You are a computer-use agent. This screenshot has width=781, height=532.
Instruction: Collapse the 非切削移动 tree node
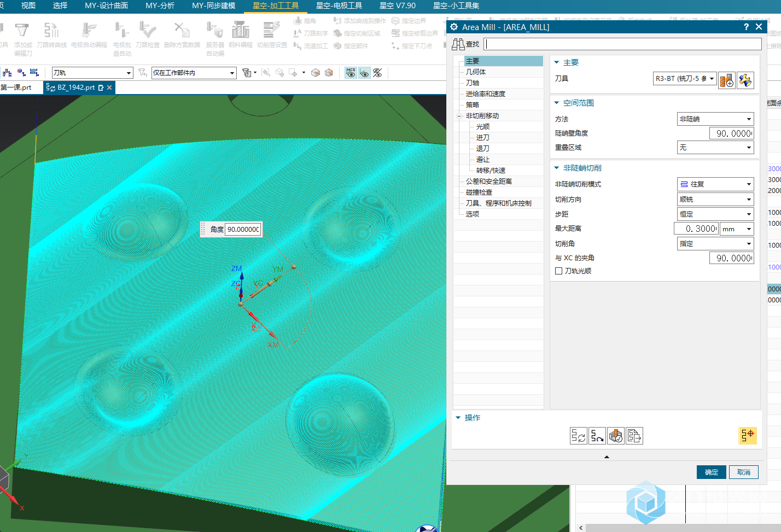pyautogui.click(x=459, y=116)
